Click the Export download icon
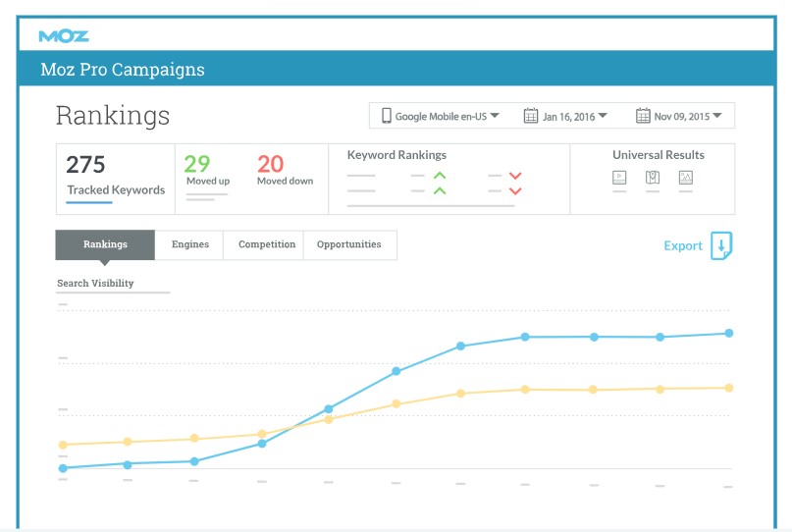 [x=721, y=246]
